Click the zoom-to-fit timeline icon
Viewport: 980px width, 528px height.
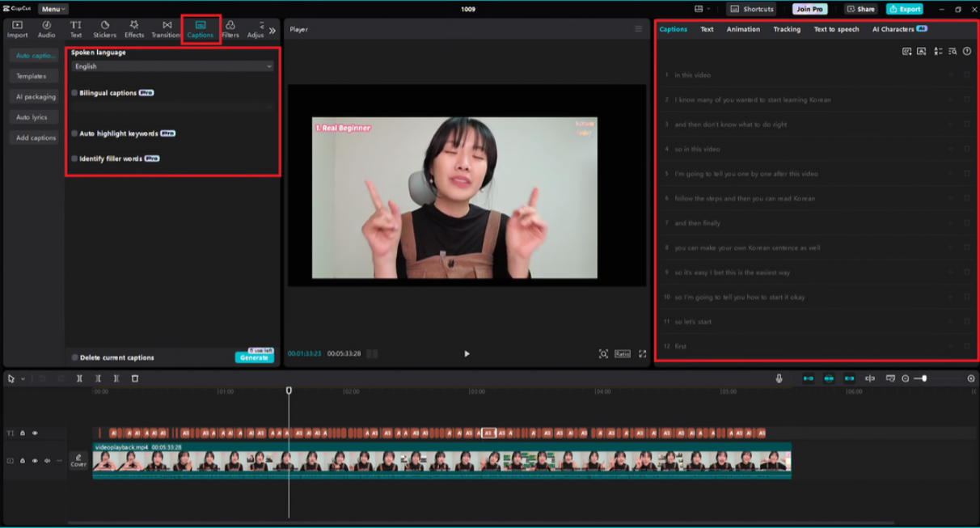click(971, 378)
